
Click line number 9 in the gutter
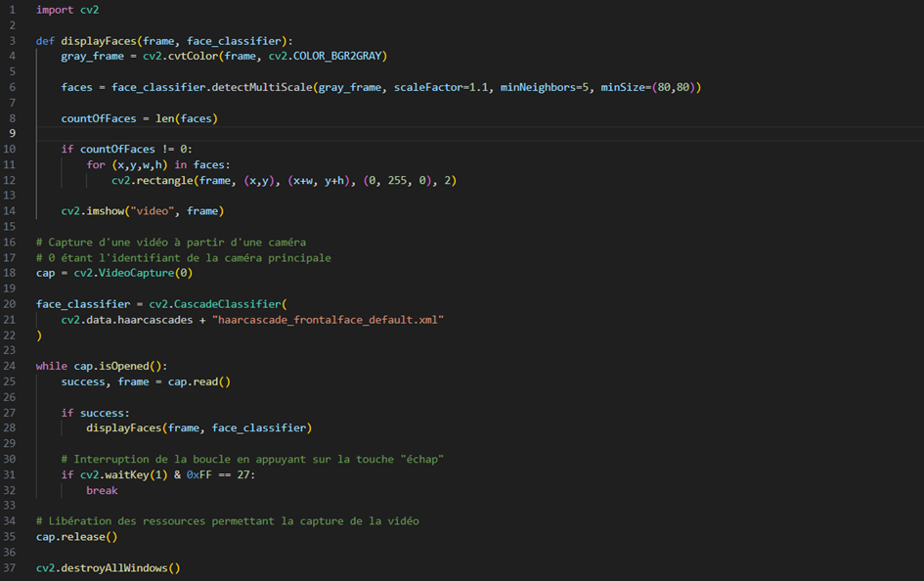12,134
